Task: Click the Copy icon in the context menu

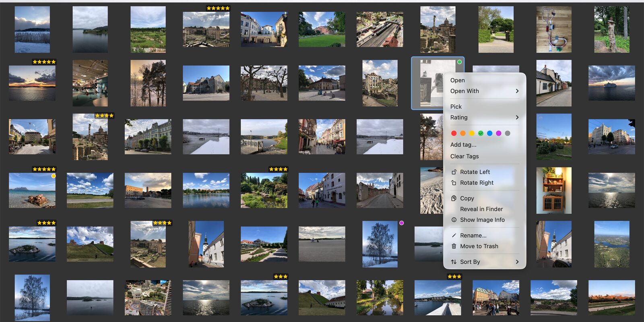Action: click(x=454, y=198)
